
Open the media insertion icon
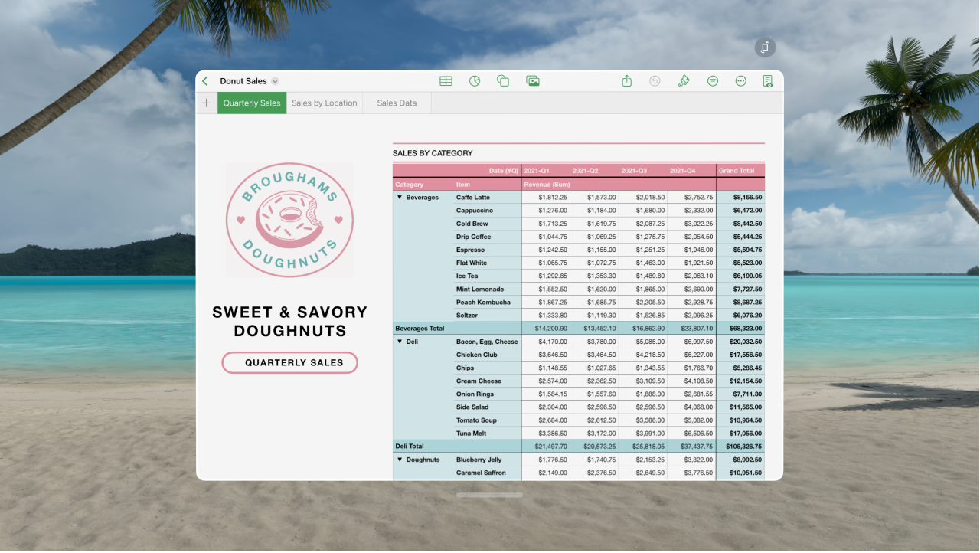(533, 80)
